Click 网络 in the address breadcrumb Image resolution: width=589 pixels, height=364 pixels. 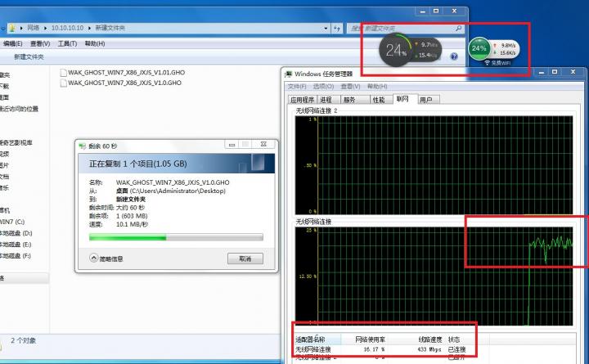click(33, 28)
